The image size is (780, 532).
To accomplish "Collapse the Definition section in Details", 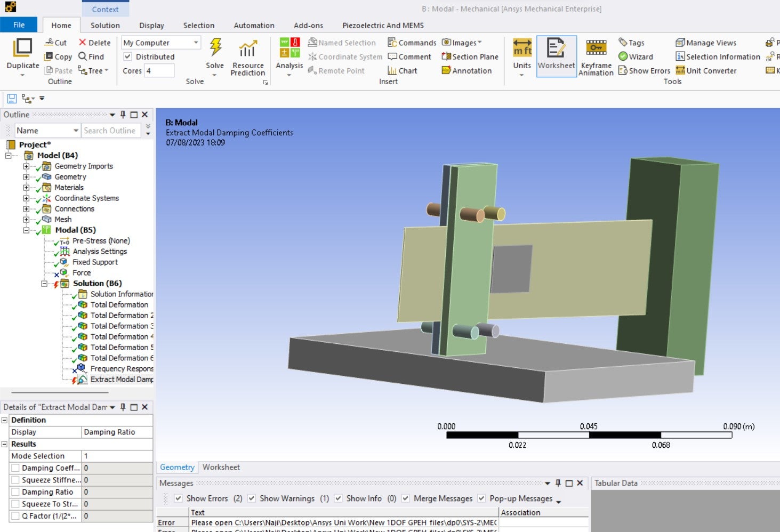I will [x=4, y=420].
